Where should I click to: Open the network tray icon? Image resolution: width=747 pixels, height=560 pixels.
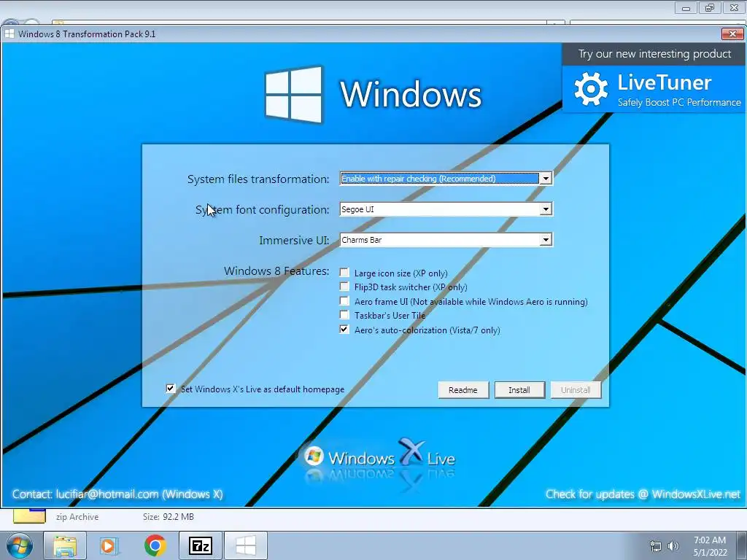click(656, 546)
